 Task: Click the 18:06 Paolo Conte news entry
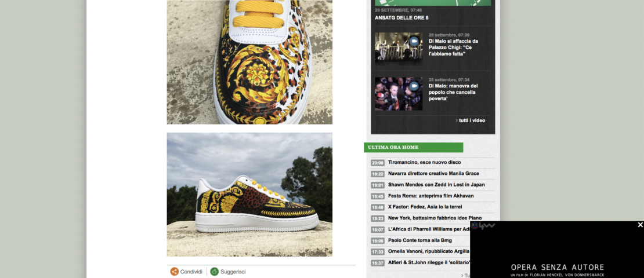[419, 240]
